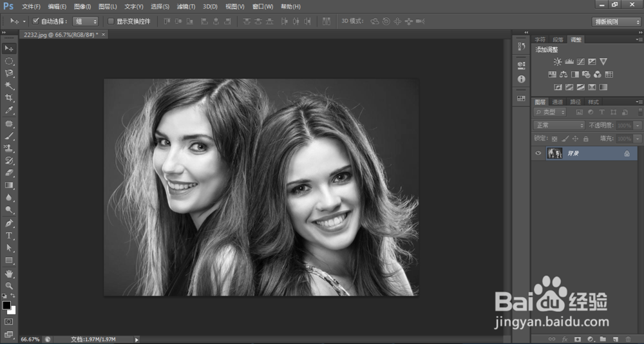Open the 填充 fill dropdown arrow
This screenshot has height=344, width=644.
[x=638, y=139]
